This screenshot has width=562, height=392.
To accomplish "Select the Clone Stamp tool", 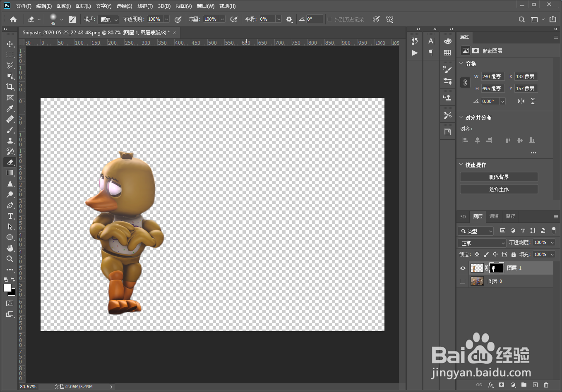I will (x=10, y=141).
